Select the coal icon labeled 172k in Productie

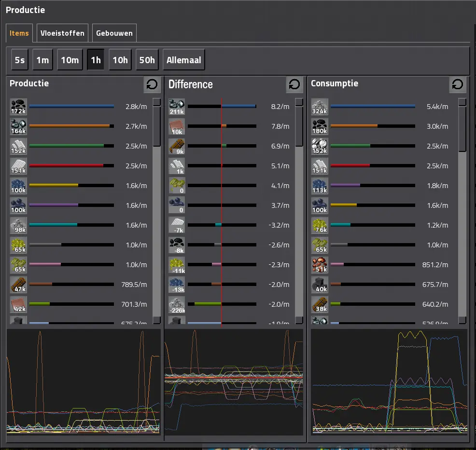pyautogui.click(x=18, y=107)
